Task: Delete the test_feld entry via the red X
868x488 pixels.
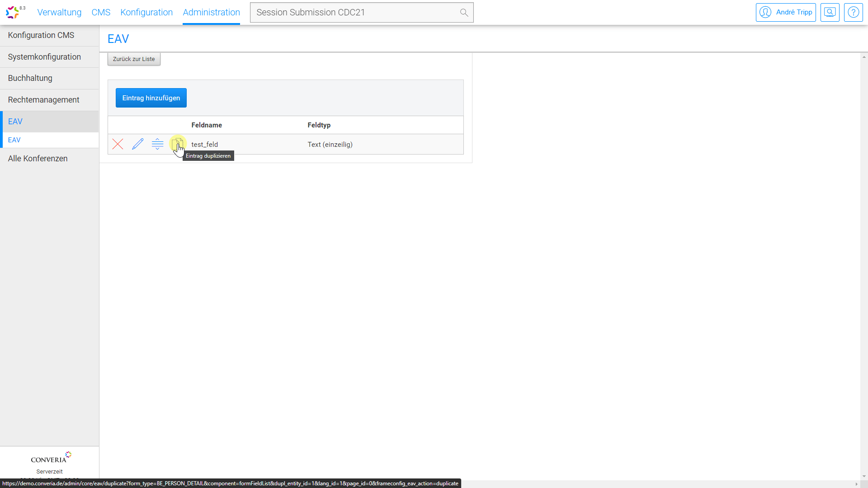Action: tap(118, 144)
